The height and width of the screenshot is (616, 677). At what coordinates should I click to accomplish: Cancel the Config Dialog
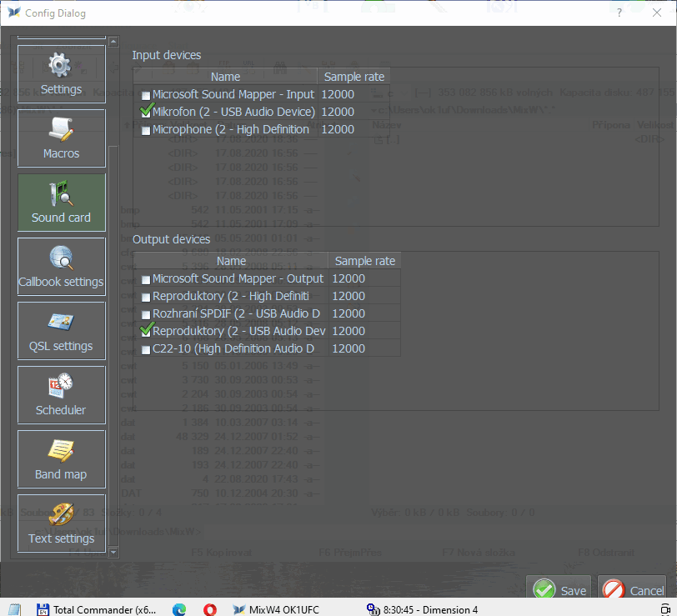pos(634,589)
